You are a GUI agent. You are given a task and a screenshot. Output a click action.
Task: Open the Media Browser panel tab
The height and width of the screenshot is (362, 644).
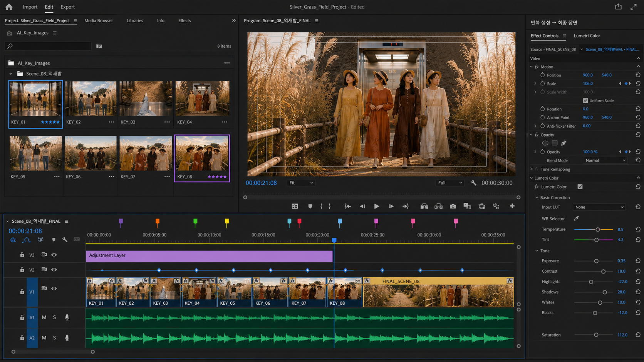point(99,20)
